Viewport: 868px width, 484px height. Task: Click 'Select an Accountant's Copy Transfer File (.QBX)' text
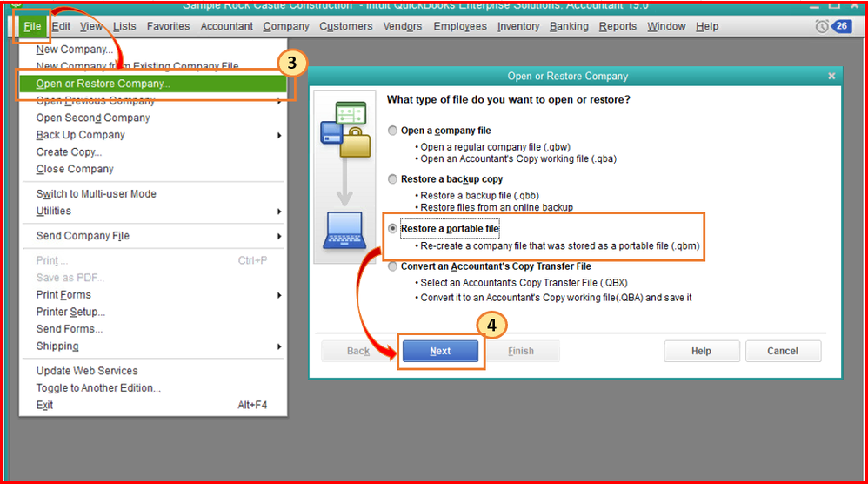(524, 283)
